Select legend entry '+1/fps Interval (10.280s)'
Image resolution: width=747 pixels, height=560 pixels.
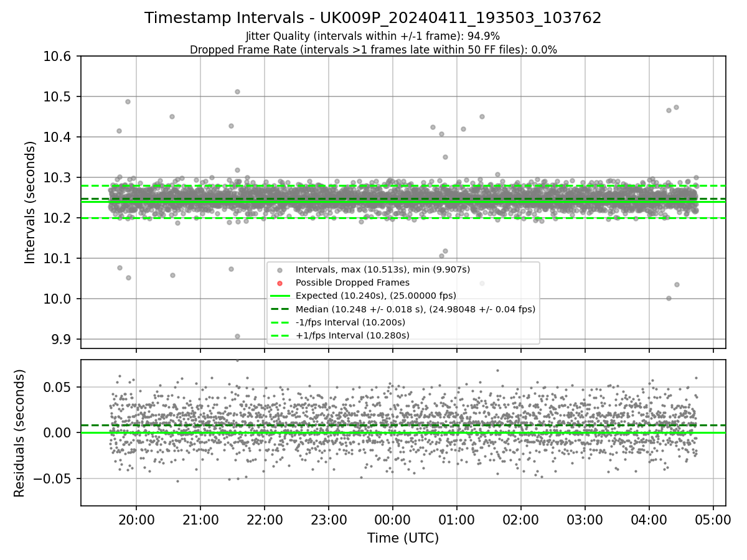pyautogui.click(x=352, y=335)
